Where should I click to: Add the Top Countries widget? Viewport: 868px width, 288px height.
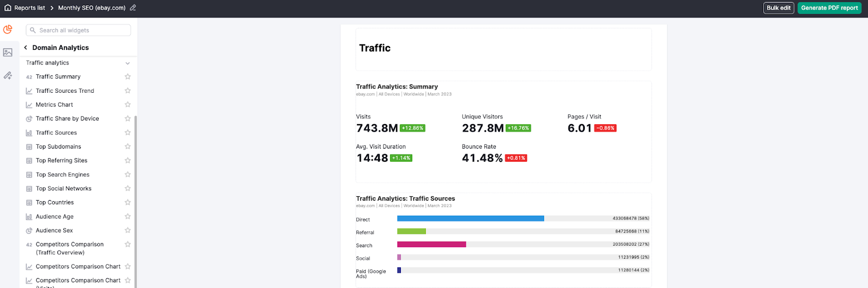[x=55, y=202]
